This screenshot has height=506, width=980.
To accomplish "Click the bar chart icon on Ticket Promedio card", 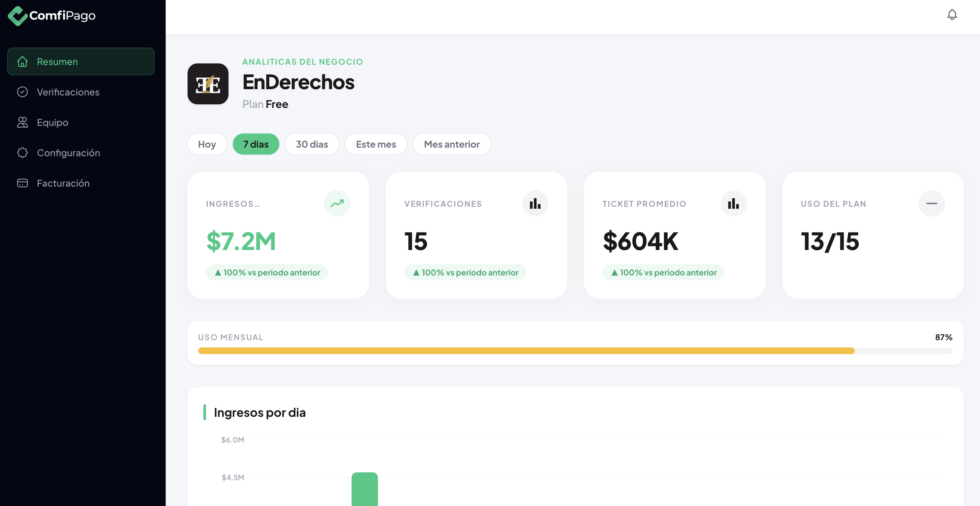I will click(733, 203).
